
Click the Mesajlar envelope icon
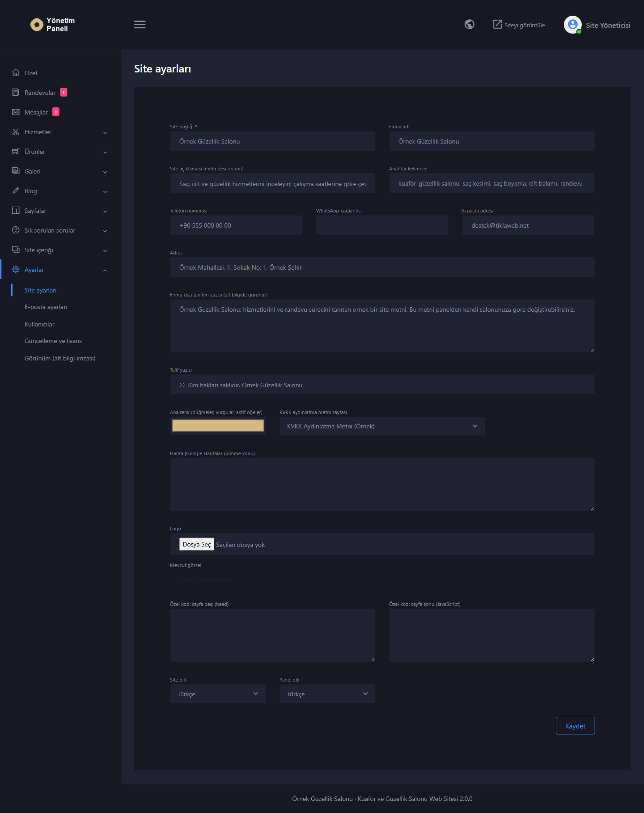point(16,112)
